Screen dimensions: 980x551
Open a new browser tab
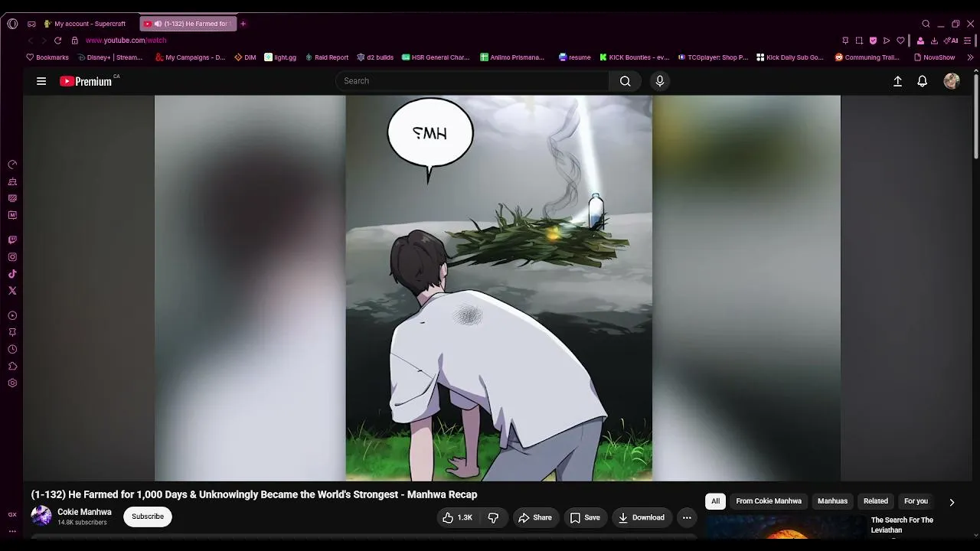pyautogui.click(x=243, y=24)
